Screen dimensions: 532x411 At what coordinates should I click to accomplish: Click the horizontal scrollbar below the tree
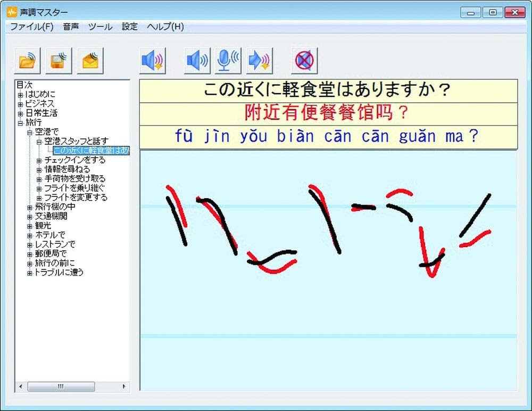[61, 388]
